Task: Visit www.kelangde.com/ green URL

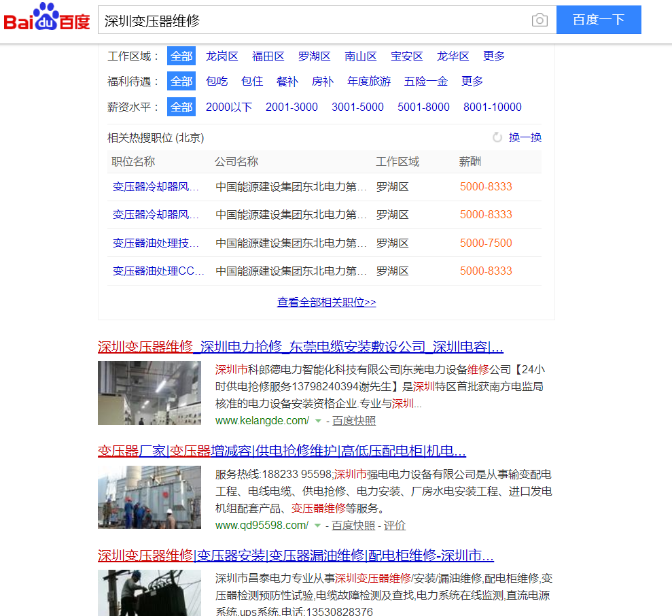Action: coord(262,421)
